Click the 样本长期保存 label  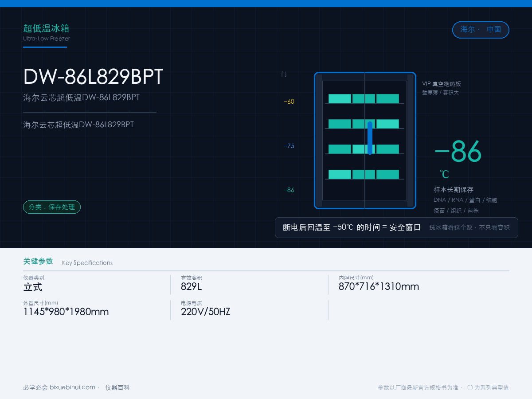(x=454, y=190)
